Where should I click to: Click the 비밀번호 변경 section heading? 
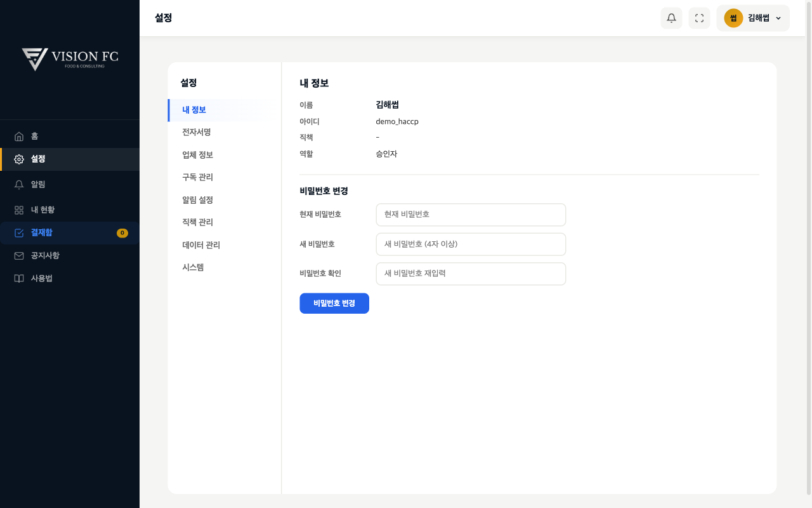coord(324,191)
